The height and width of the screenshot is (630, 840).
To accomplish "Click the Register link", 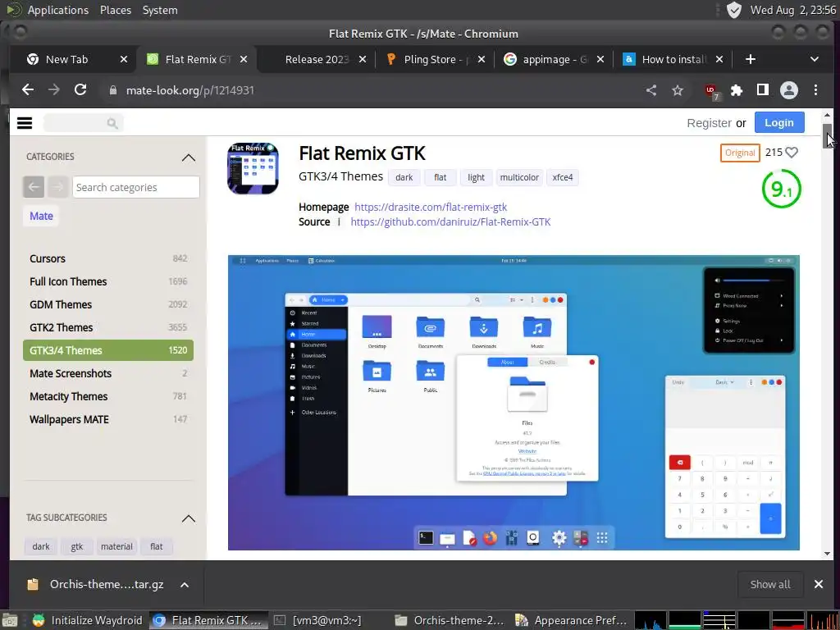I will pos(709,123).
